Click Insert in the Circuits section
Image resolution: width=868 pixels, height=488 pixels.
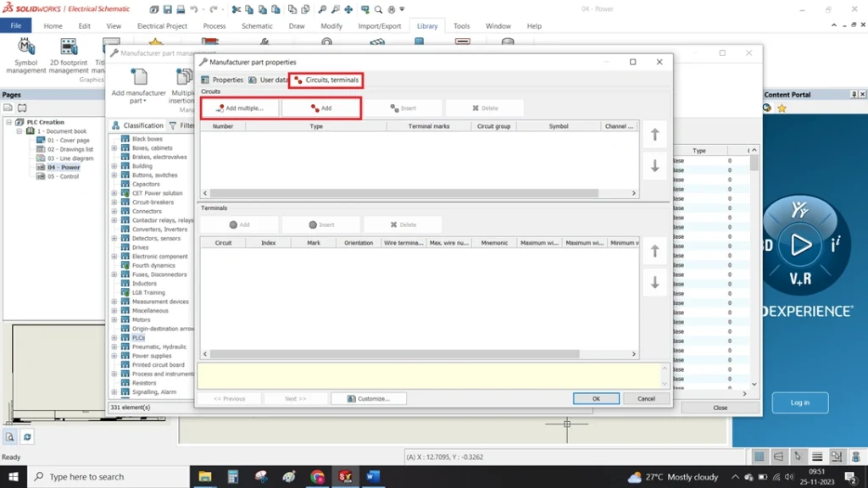point(403,108)
